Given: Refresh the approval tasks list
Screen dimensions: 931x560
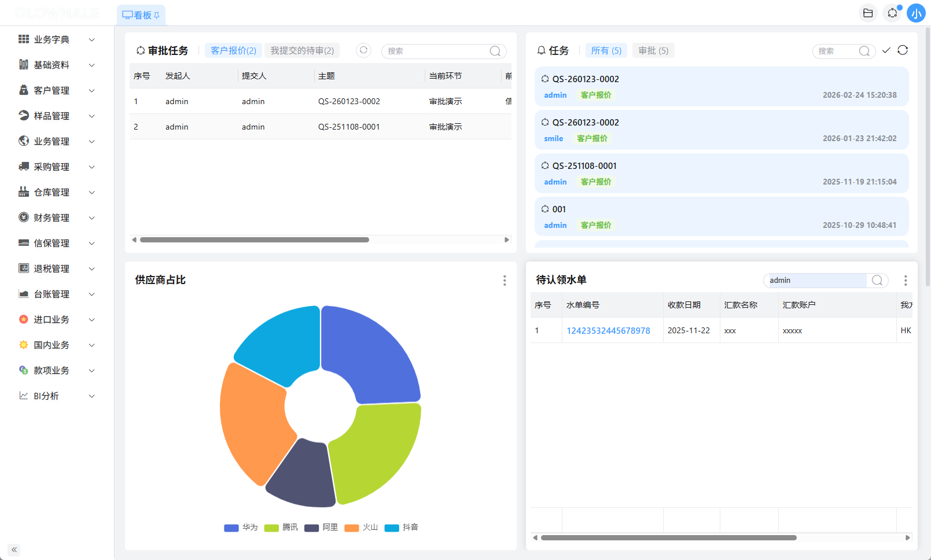Looking at the screenshot, I should 363,50.
